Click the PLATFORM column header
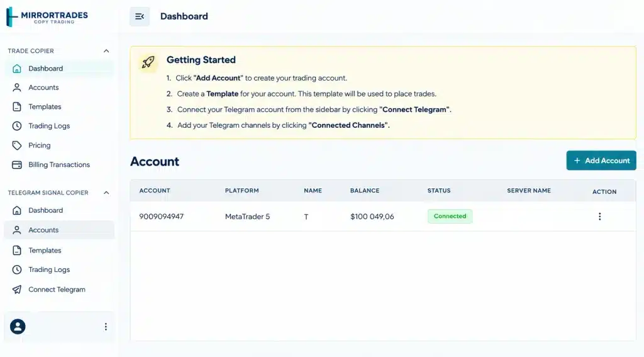 tap(242, 190)
